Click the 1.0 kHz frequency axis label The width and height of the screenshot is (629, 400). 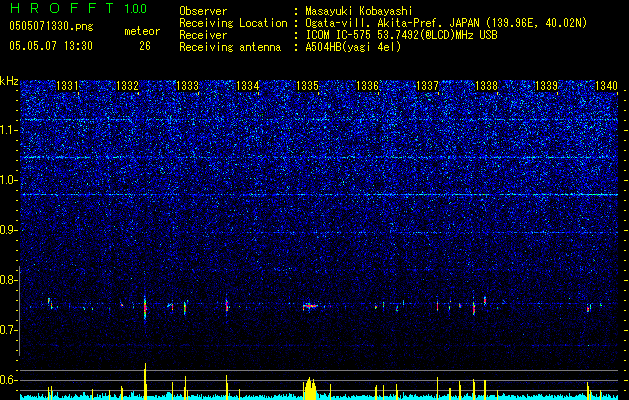[x=8, y=180]
